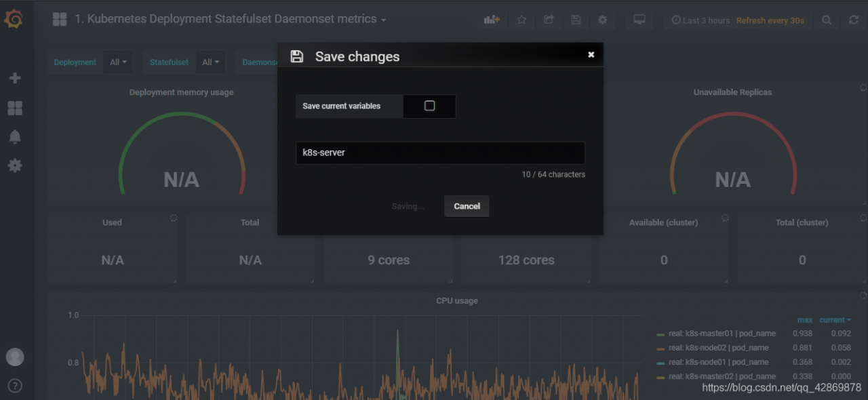Viewport: 868px width, 400px height.
Task: Open the Alerting bell icon
Action: click(x=15, y=137)
